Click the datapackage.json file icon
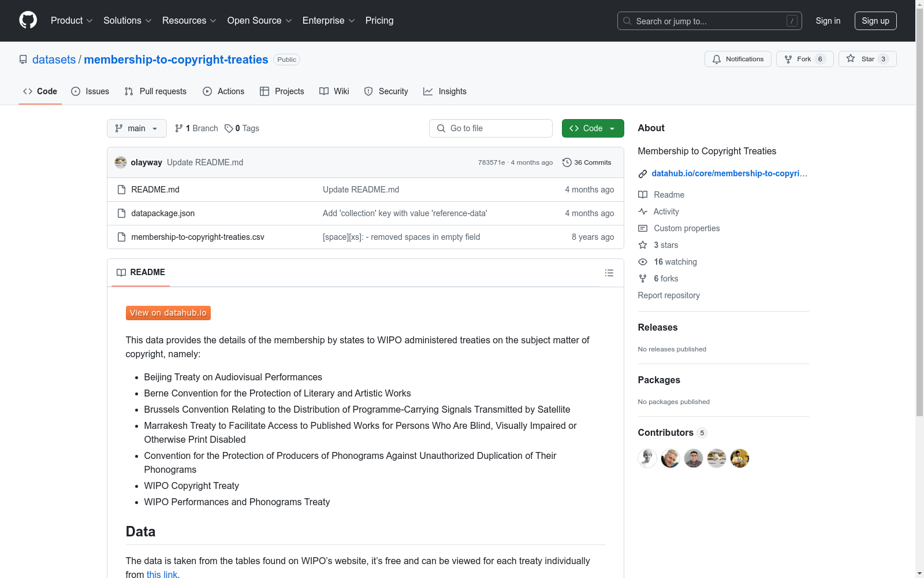Viewport: 924px width, 578px height. [x=121, y=213]
